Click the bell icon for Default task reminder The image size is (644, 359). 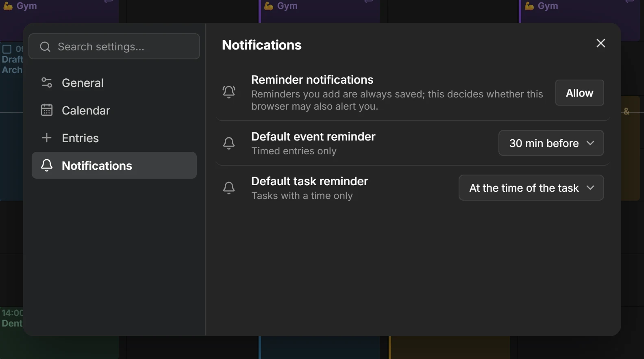(229, 188)
